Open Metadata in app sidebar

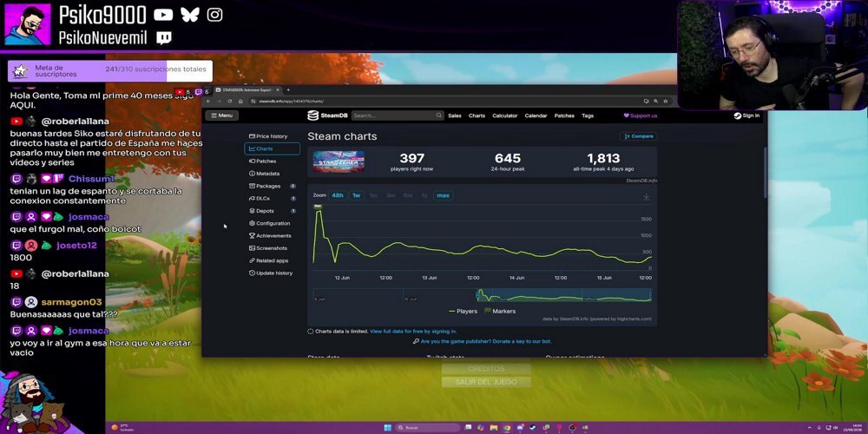tap(271, 174)
